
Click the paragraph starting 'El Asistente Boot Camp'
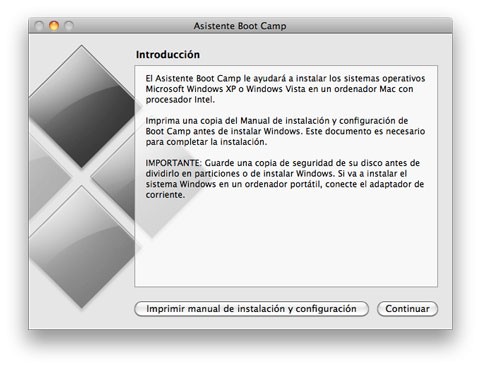285,89
